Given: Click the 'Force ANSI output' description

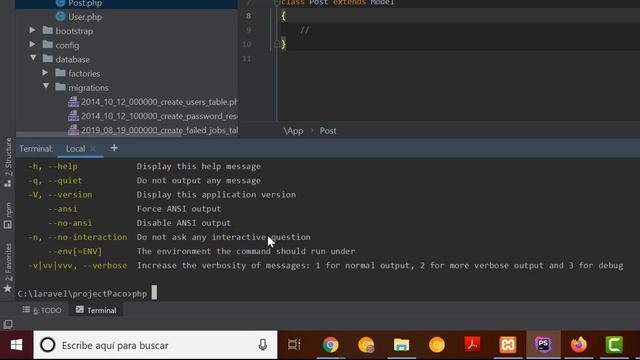Looking at the screenshot, I should (x=179, y=209).
